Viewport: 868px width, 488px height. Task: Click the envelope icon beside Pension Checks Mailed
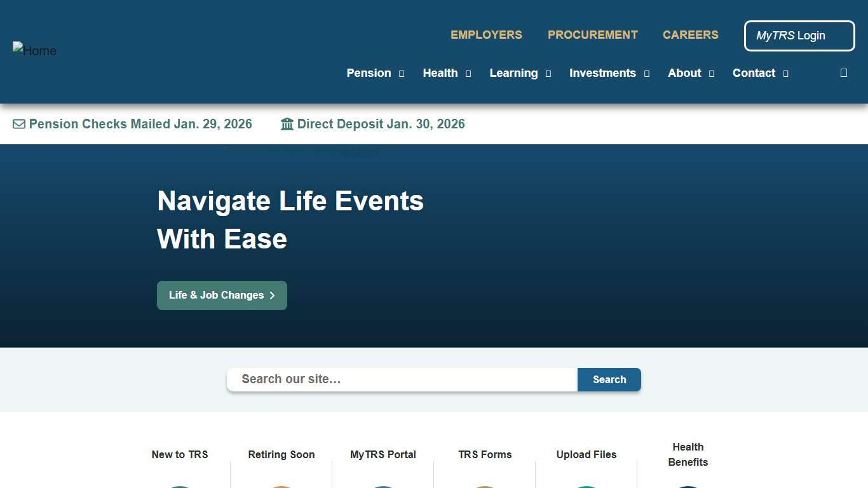[x=19, y=125]
